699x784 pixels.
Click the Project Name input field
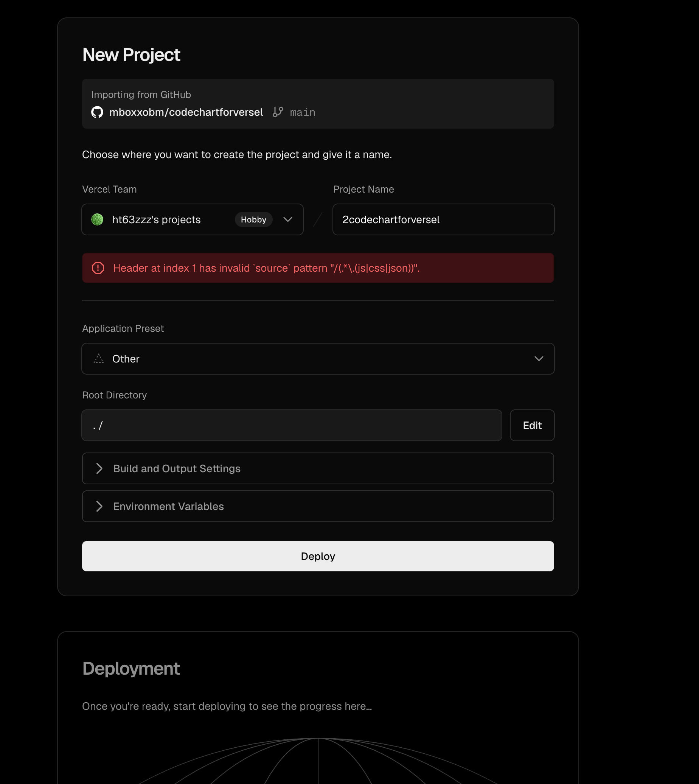click(x=444, y=219)
